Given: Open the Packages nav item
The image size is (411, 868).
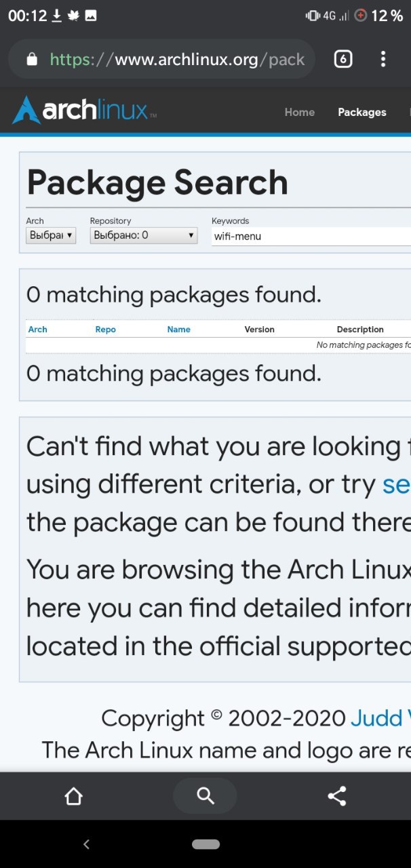Looking at the screenshot, I should [x=362, y=113].
